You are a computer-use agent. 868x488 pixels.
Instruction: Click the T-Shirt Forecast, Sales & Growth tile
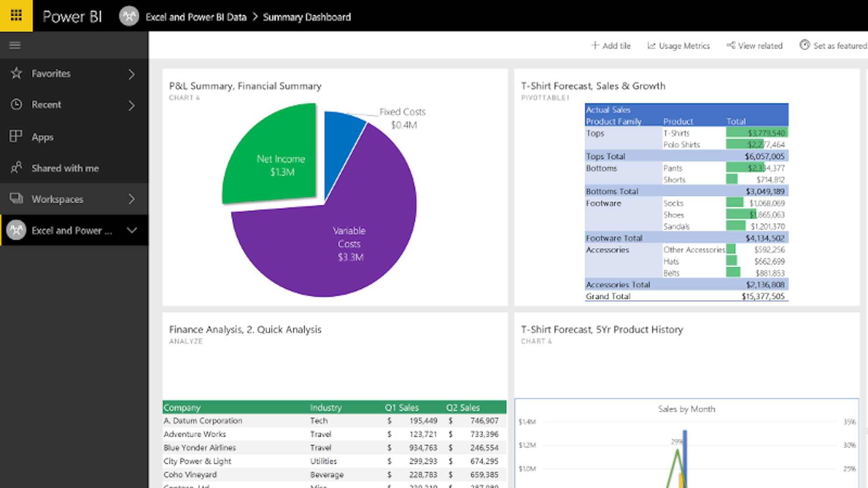tap(593, 86)
